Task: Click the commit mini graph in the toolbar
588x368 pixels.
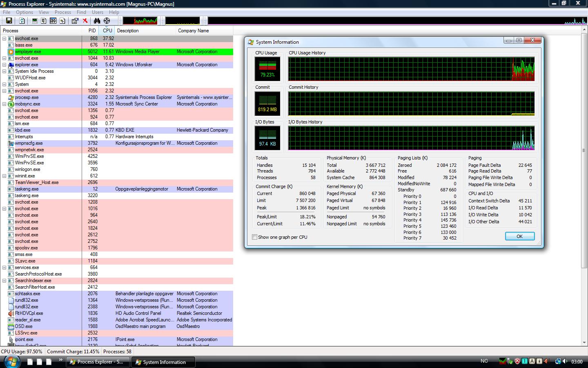Action: coord(183,20)
